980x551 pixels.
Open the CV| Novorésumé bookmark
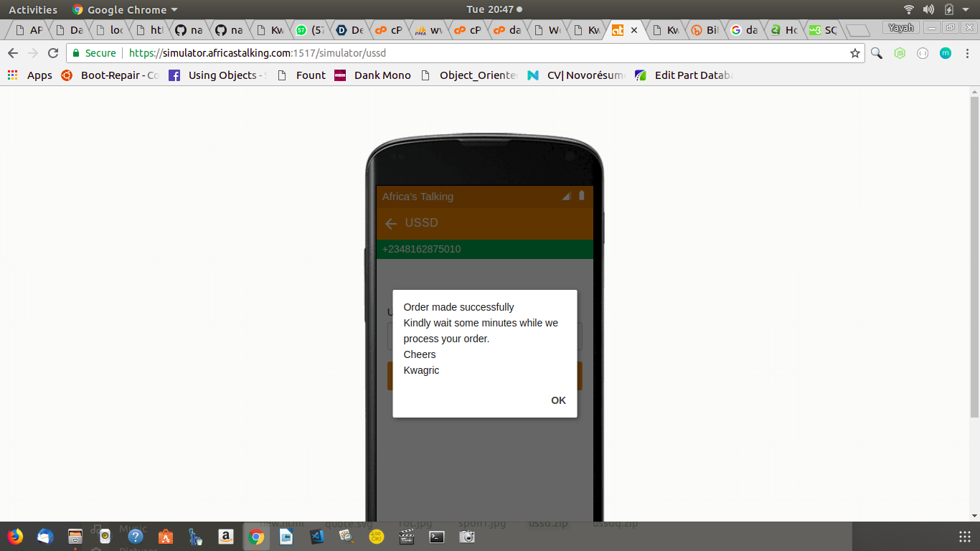(x=576, y=75)
